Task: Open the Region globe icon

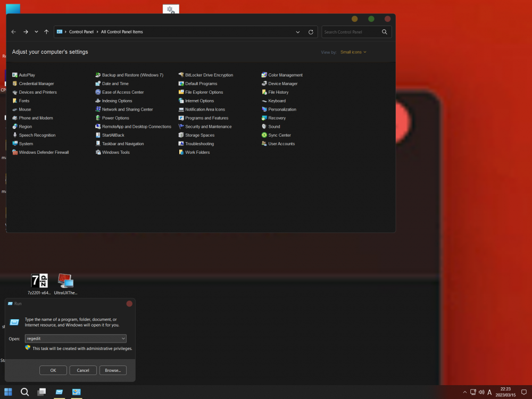Action: click(x=14, y=127)
